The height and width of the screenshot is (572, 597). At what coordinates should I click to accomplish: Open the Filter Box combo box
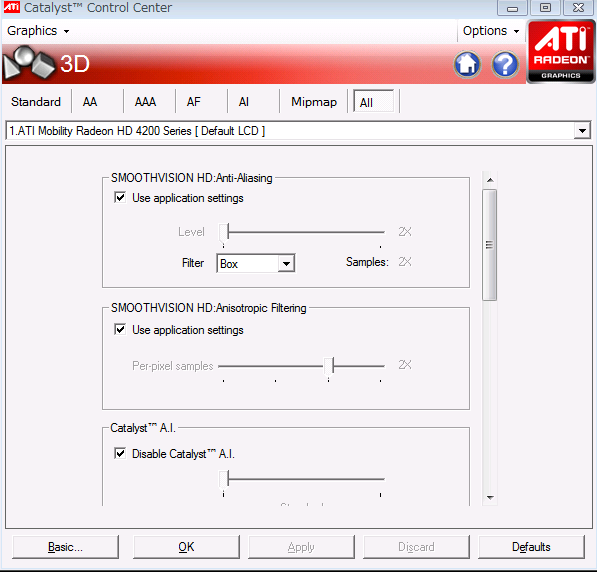255,263
